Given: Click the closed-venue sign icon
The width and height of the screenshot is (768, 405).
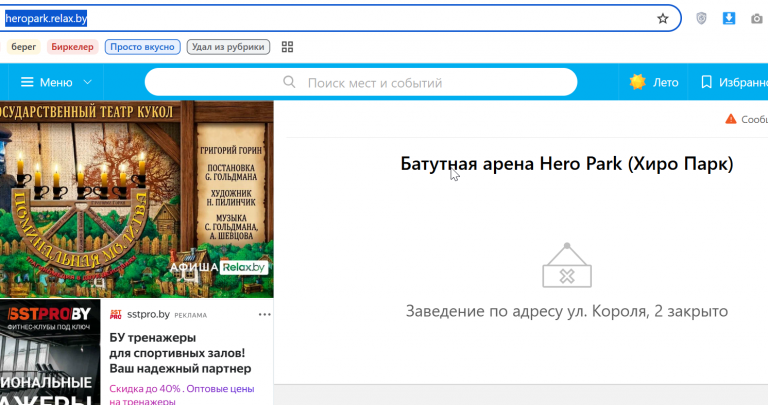Looking at the screenshot, I should coord(567,265).
